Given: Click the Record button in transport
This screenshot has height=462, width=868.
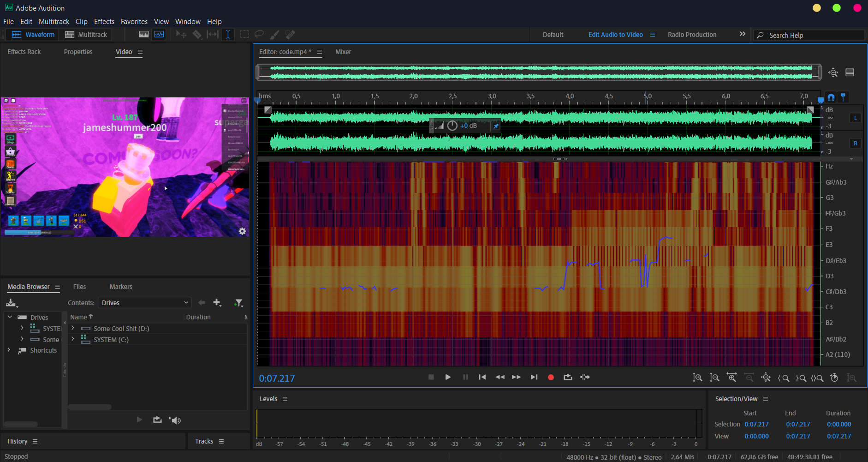Looking at the screenshot, I should point(550,377).
